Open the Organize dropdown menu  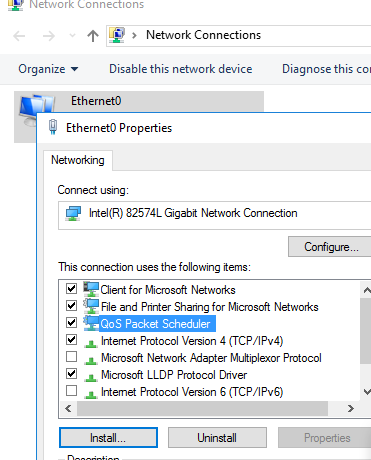[x=48, y=69]
